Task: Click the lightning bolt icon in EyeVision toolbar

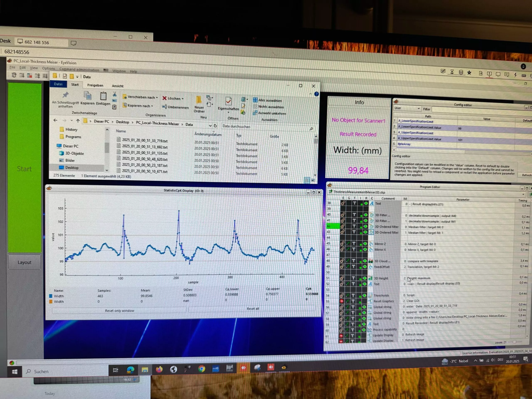Action: (515, 75)
